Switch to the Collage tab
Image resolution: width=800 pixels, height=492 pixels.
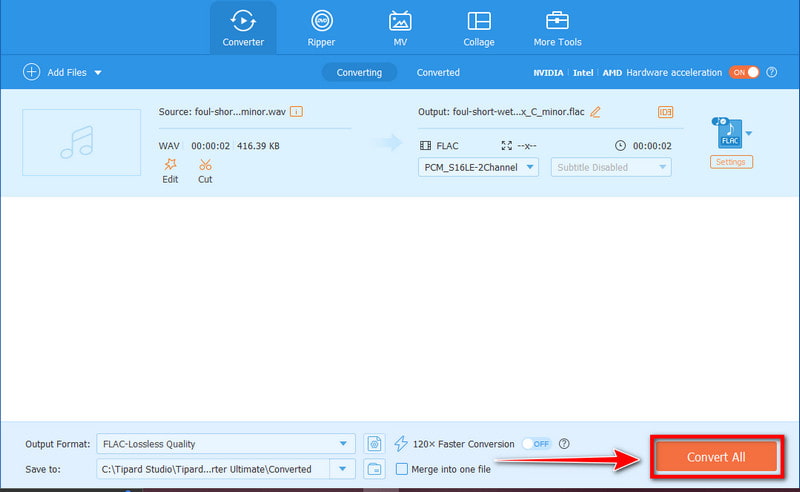click(x=479, y=28)
